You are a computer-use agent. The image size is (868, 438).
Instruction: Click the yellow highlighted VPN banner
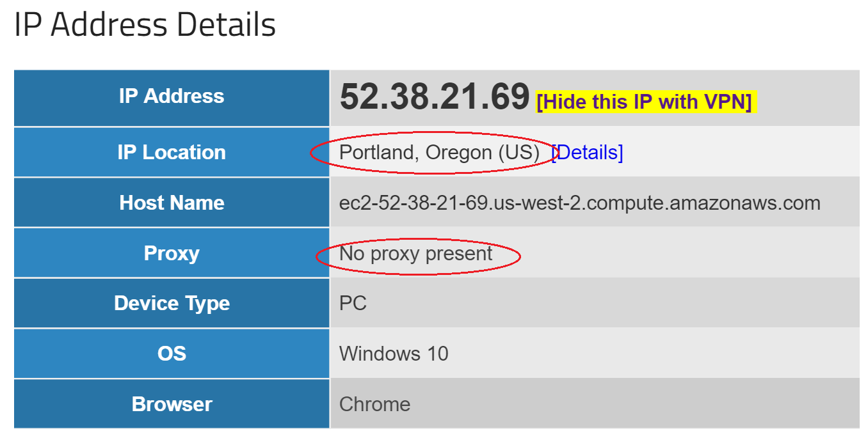[646, 102]
